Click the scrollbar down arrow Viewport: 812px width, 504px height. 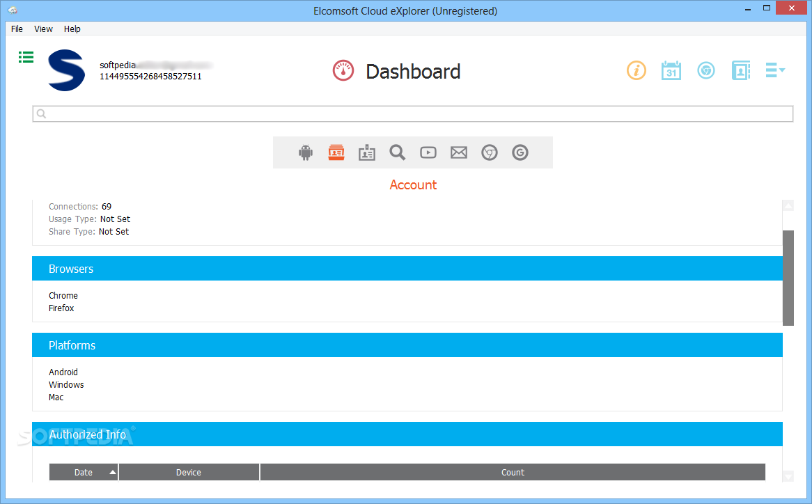[x=788, y=476]
